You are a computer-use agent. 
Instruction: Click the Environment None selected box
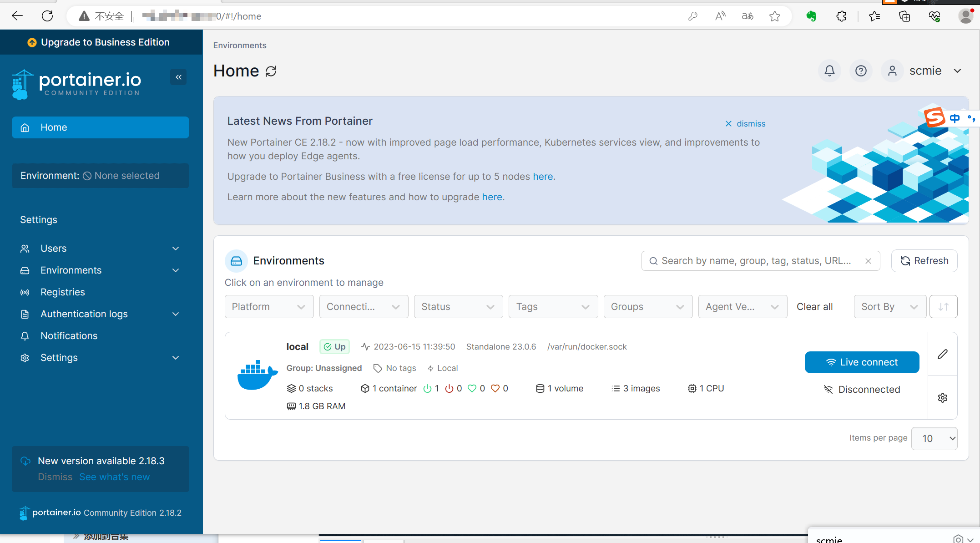click(100, 176)
